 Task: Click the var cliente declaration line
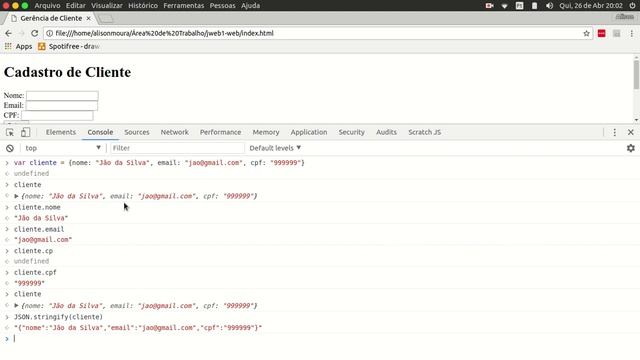(x=159, y=162)
